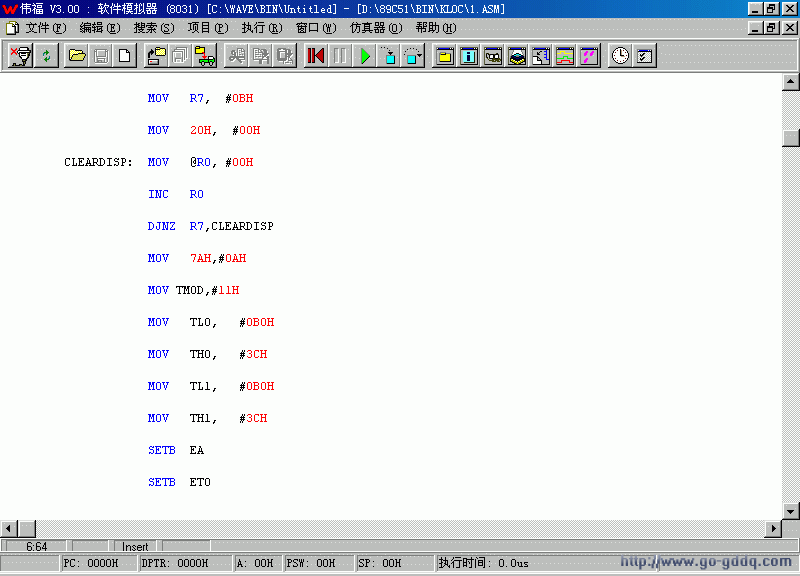Click the 'MOV 20H, #00H' line
800x576 pixels.
click(x=204, y=130)
